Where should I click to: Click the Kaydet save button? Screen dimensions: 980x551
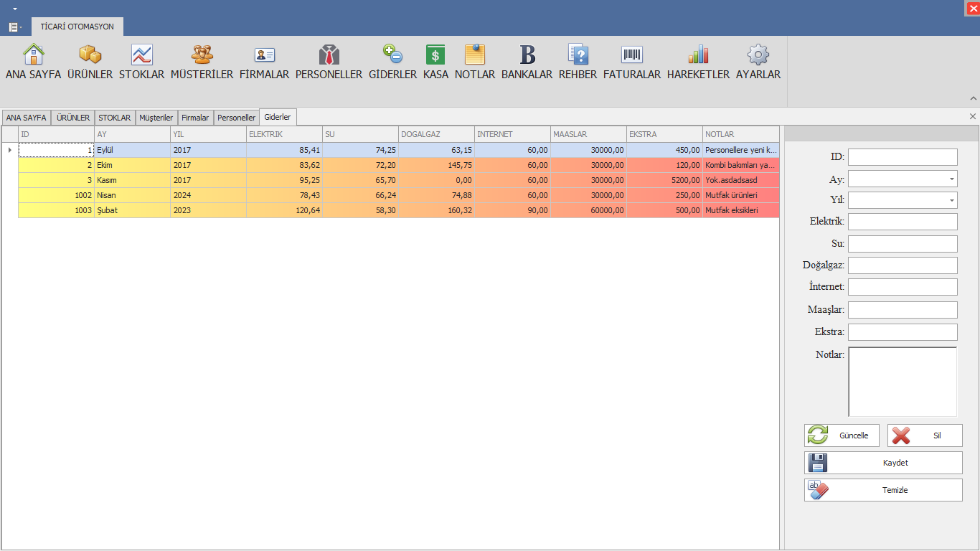click(883, 463)
